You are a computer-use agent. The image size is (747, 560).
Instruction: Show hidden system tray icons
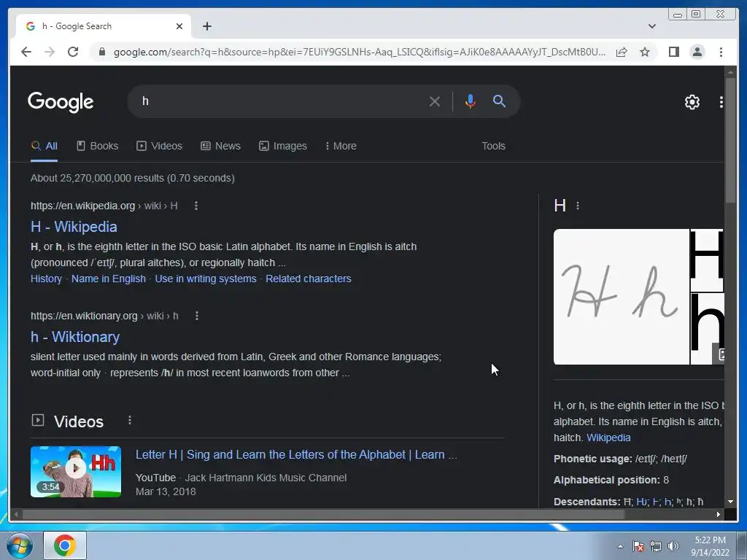click(x=620, y=546)
